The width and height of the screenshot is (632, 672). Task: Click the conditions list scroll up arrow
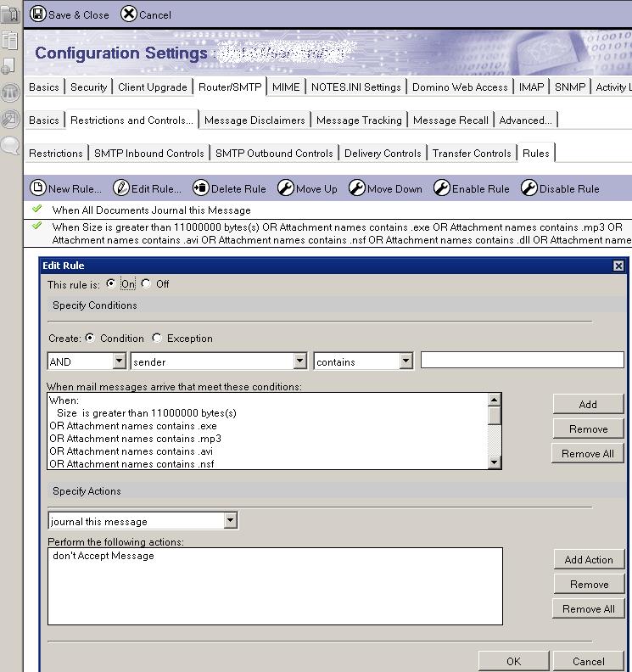click(x=494, y=400)
